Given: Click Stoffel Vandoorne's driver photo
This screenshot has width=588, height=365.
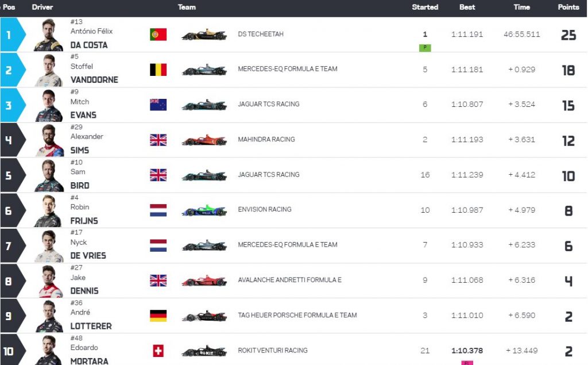Looking at the screenshot, I should pos(49,70).
